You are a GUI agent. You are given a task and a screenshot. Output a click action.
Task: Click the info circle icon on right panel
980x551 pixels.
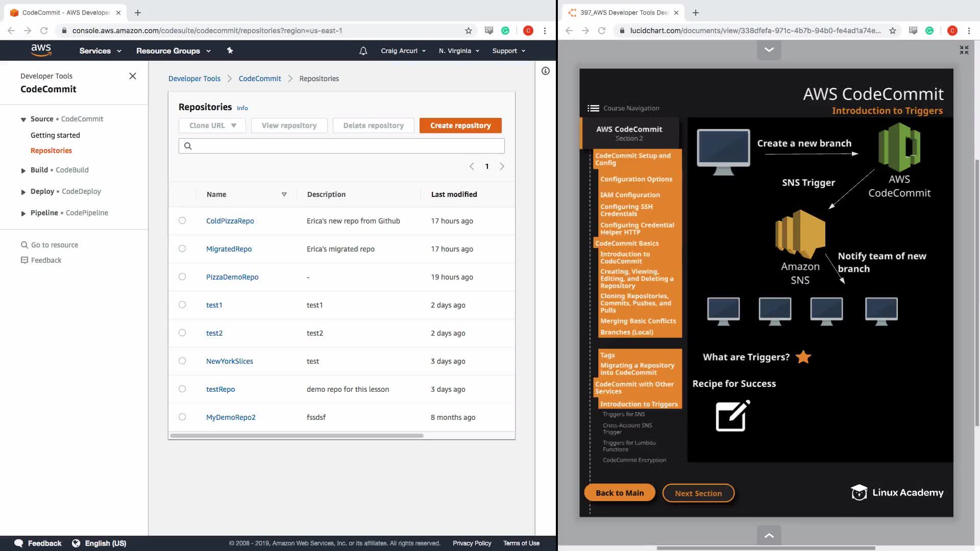[546, 71]
